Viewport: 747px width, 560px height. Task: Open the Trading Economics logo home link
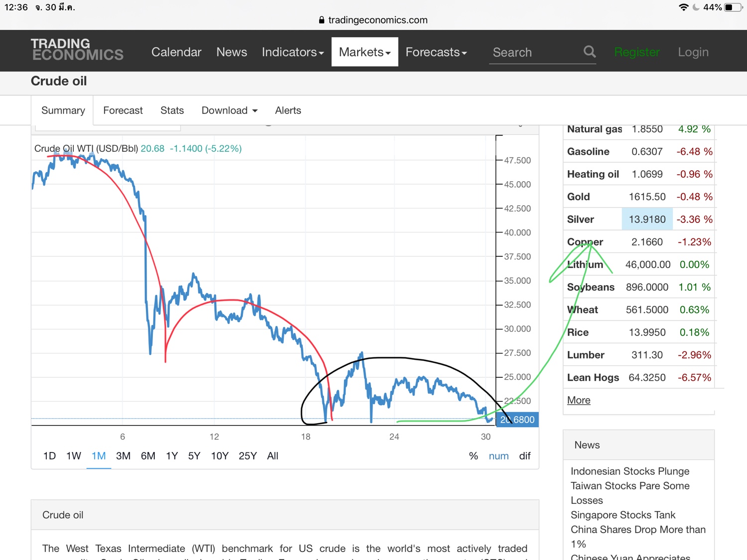[x=77, y=50]
